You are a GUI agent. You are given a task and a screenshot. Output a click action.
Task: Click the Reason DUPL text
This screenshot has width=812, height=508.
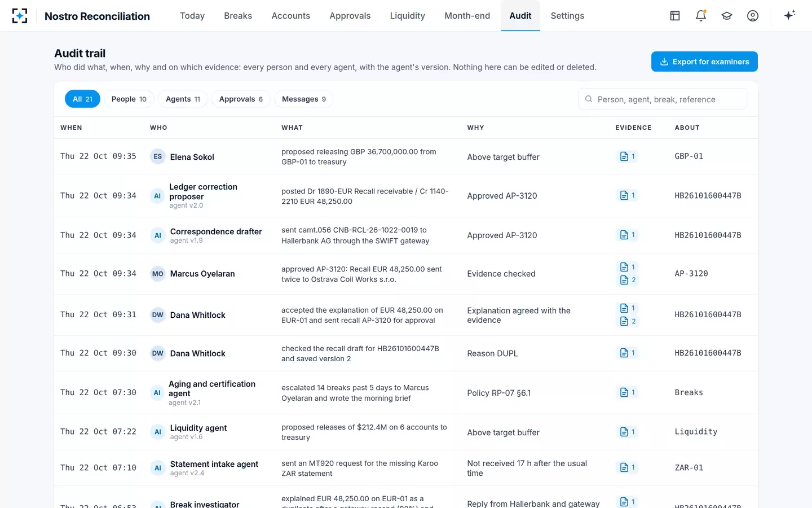coord(492,353)
